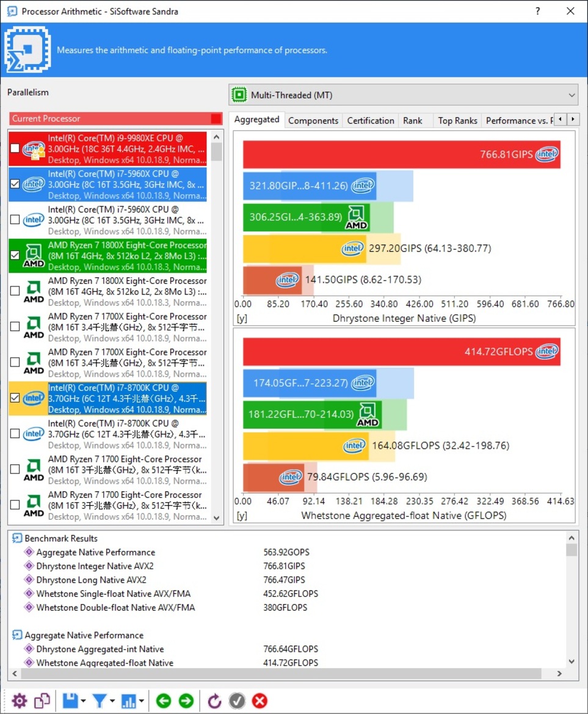588x714 pixels.
Task: Untick the checked yellow-marked Core i7-8700K checkbox
Action: tap(15, 398)
